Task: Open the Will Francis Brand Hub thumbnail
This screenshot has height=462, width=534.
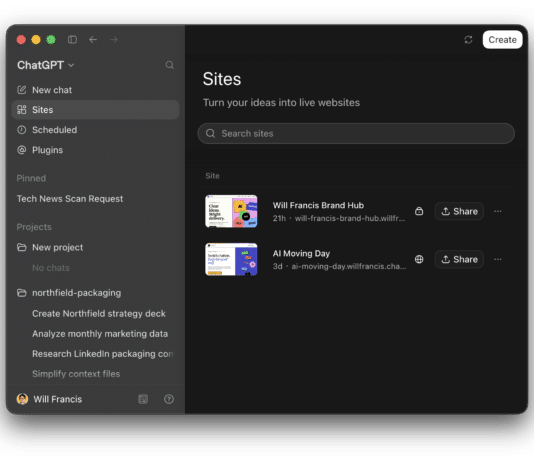Action: pos(231,211)
